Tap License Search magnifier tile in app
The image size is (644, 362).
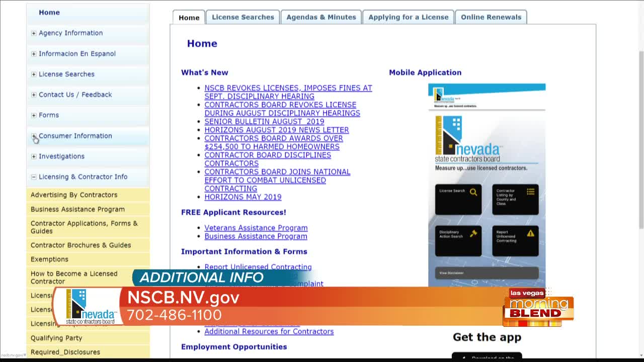pos(458,200)
